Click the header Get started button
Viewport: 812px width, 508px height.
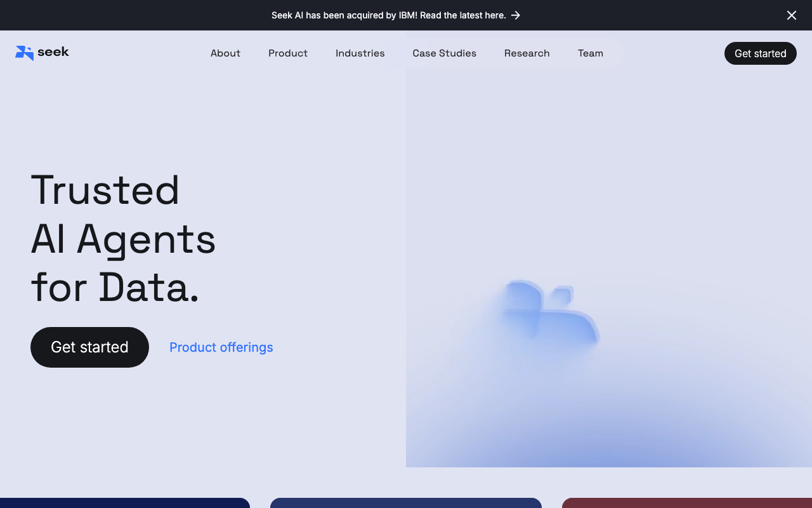coord(761,53)
